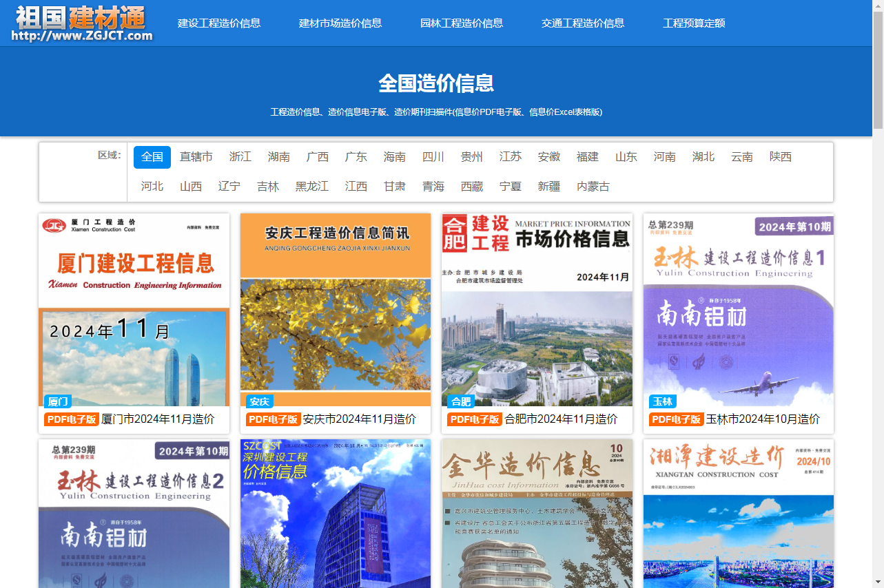
Task: Open 湘潭建设造价 cover thumbnail
Action: 739,514
